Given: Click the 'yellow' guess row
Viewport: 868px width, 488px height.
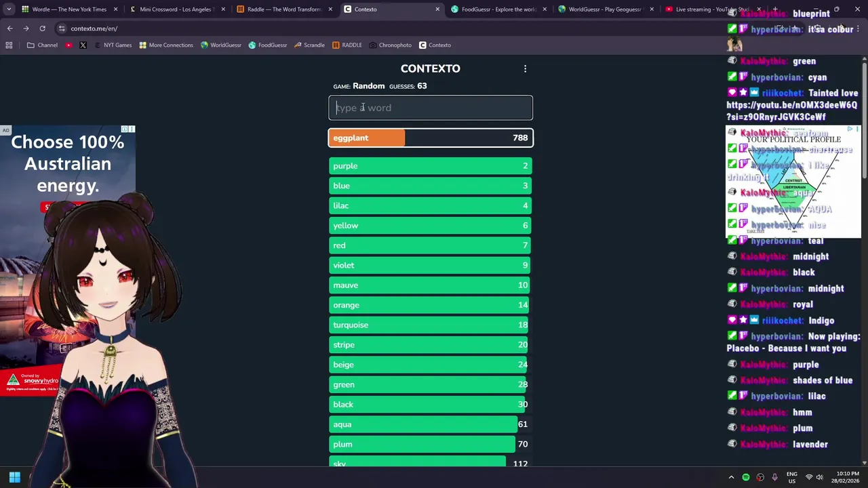Looking at the screenshot, I should pos(431,226).
